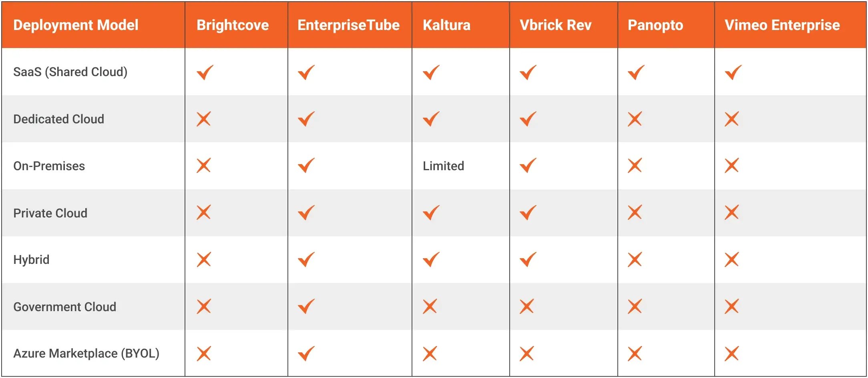
Task: Click Kaltura's Private Cloud checkmark
Action: point(431,213)
